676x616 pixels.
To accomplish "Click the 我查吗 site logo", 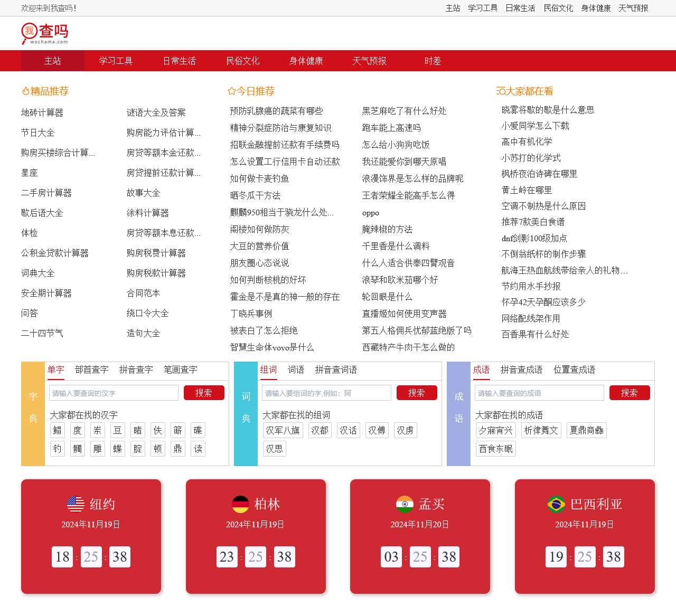I will [x=45, y=33].
